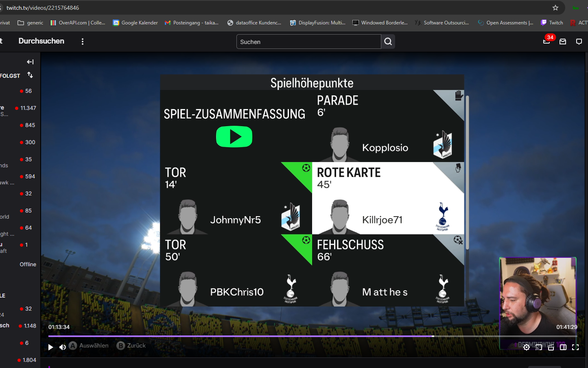Open the Windowed Borderle... bookmark

pyautogui.click(x=380, y=23)
